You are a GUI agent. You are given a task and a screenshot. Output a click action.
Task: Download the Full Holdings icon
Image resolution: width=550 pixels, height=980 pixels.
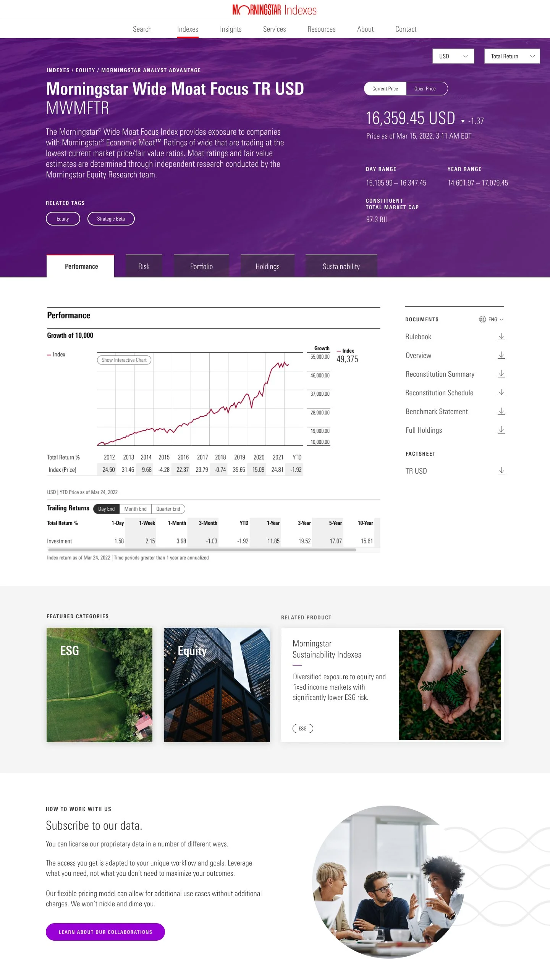[x=501, y=430]
